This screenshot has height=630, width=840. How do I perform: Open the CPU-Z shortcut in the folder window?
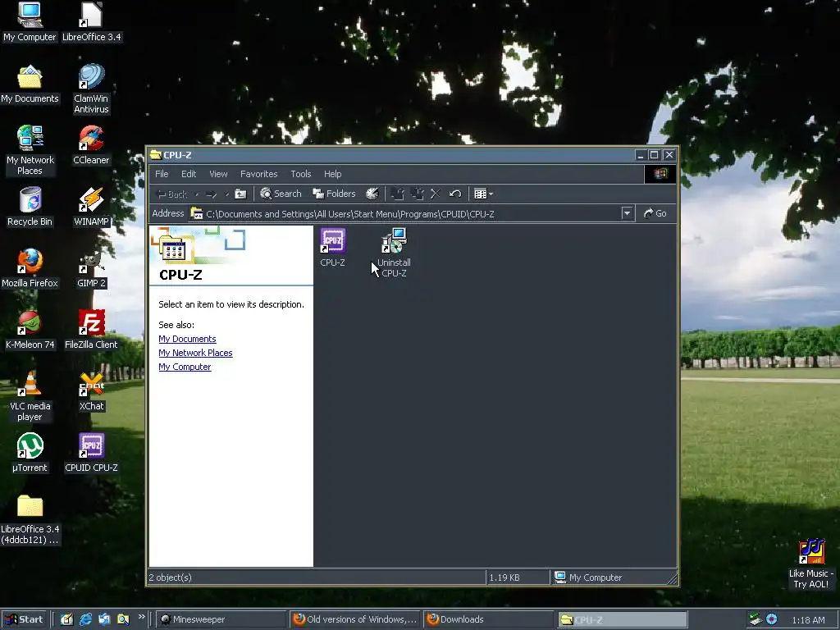(x=333, y=247)
